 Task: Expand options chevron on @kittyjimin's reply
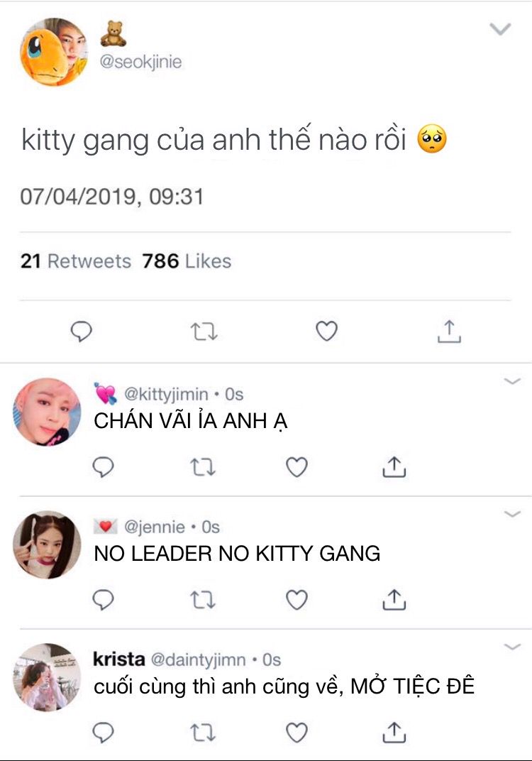[512, 381]
